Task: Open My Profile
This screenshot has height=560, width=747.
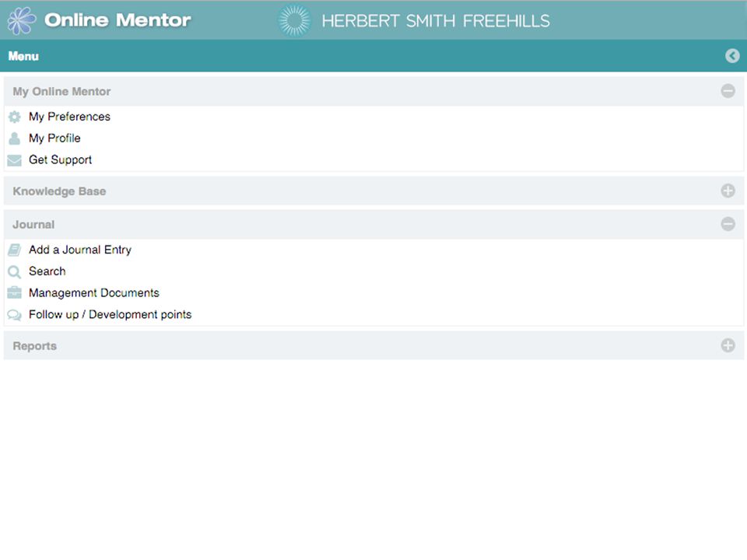Action: click(x=54, y=138)
